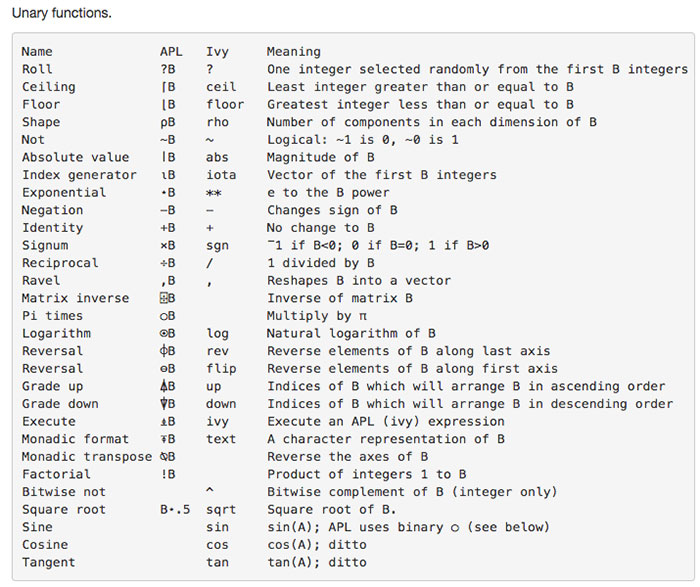Click the 'sqrt' Ivy keyword
This screenshot has height=587, width=700.
221,509
